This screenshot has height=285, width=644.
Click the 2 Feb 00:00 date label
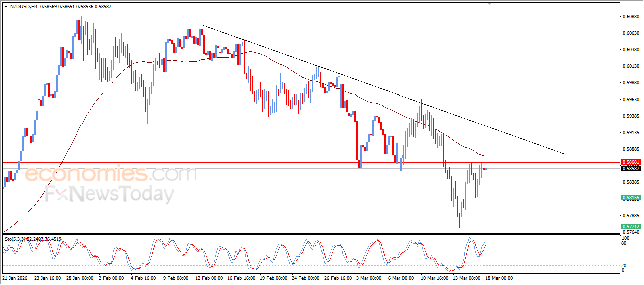[x=111, y=278]
